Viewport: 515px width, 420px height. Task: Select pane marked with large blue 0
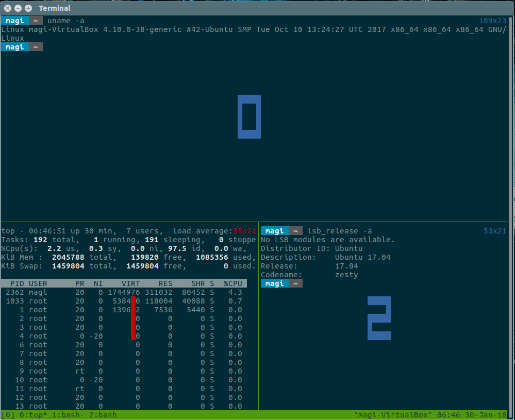click(x=249, y=116)
